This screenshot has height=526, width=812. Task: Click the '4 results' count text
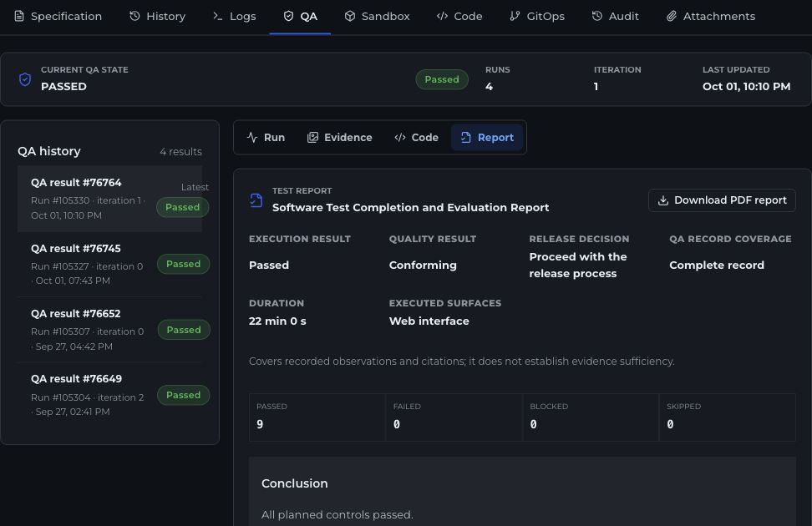180,152
